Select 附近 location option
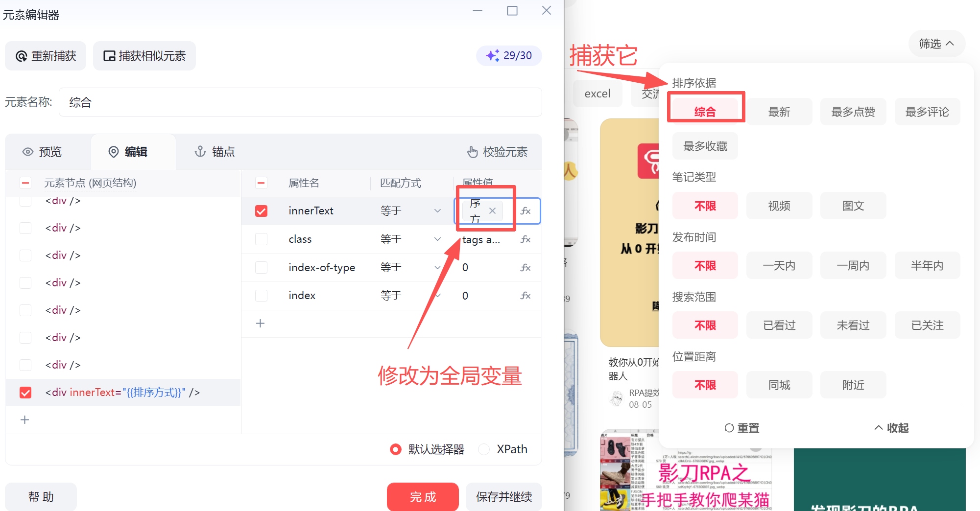 853,385
